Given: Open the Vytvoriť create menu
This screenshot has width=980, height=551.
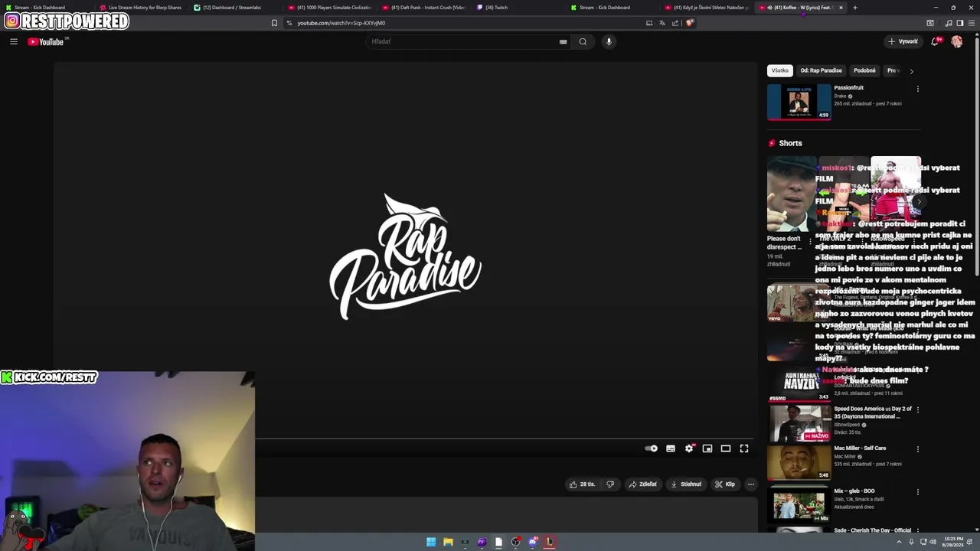Looking at the screenshot, I should click(x=903, y=41).
